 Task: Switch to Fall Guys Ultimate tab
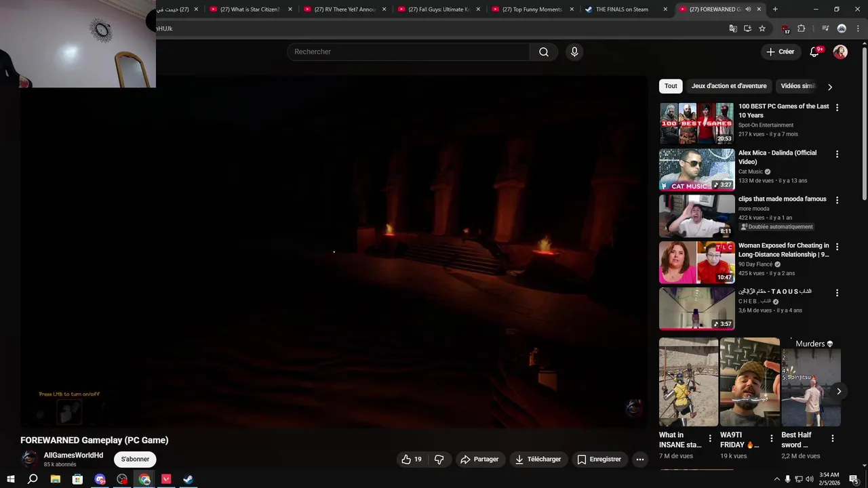(437, 9)
